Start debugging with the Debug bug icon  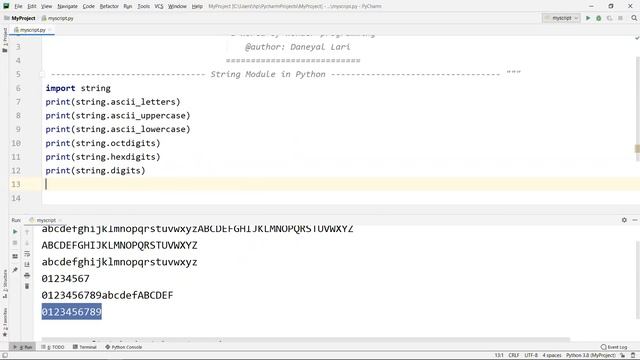pyautogui.click(x=599, y=18)
